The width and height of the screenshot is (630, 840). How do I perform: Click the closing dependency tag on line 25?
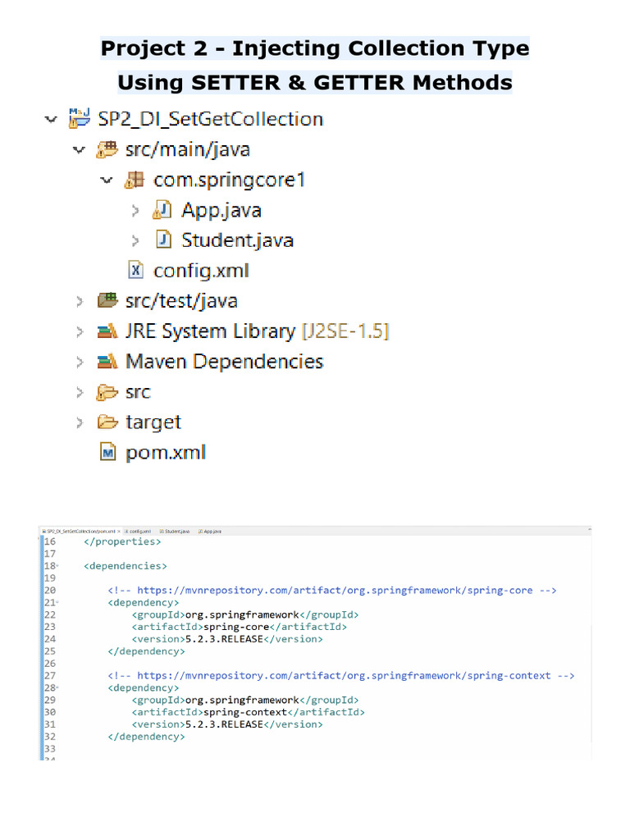click(146, 651)
